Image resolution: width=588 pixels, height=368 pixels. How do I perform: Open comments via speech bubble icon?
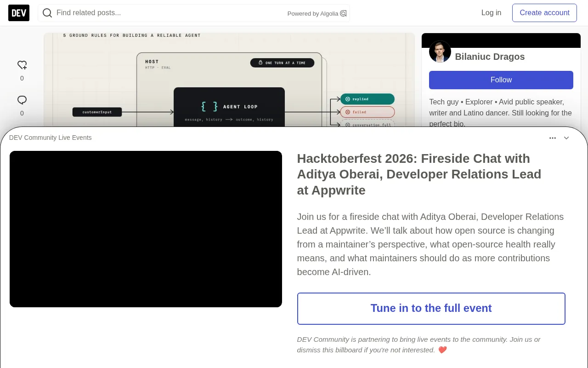coord(22,100)
